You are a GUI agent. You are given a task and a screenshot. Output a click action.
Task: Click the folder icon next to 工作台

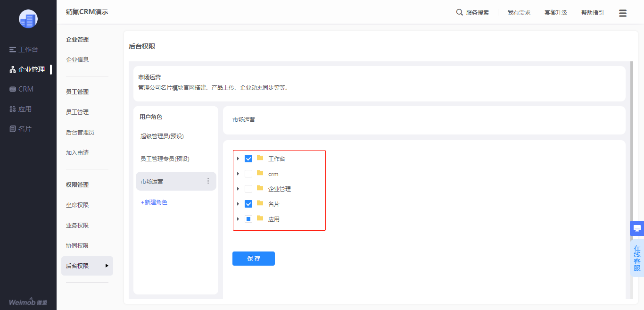[x=260, y=158]
